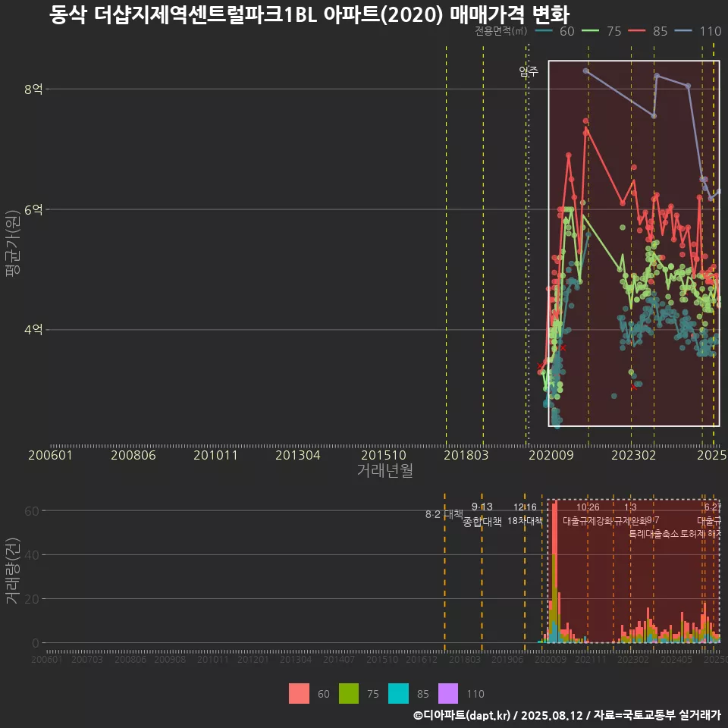728x728 pixels.
Task: Click the '©디아파트(dapt.kr)' source credit
Action: pos(462,715)
